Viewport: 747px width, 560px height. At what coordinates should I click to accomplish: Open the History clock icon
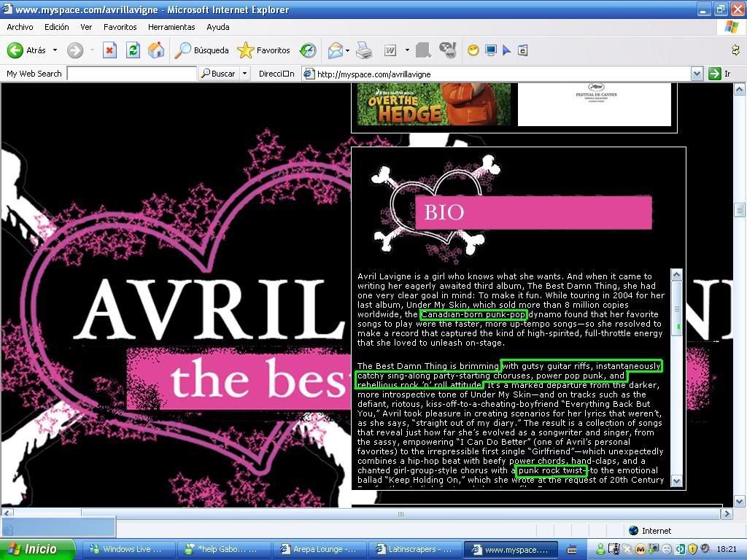tap(308, 50)
